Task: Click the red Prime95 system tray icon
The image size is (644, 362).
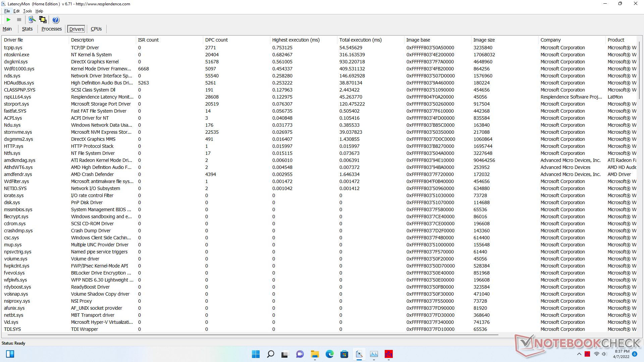Action: [x=587, y=354]
